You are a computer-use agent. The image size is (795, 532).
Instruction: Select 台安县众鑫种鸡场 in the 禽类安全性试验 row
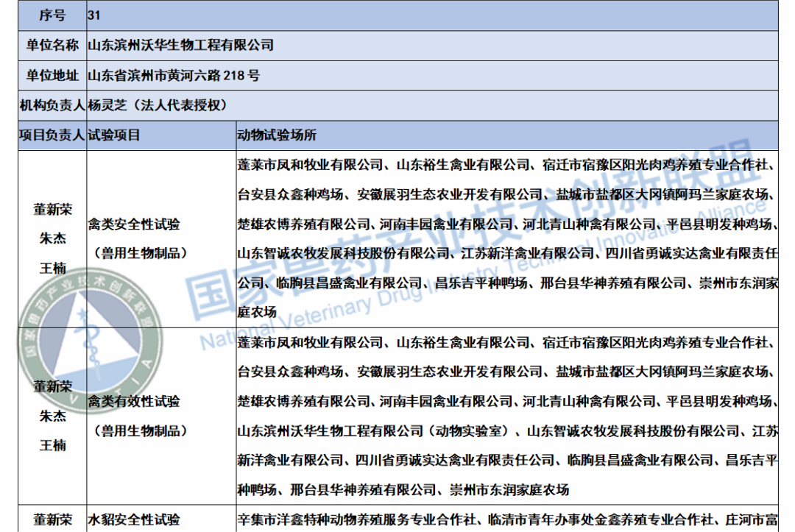point(290,194)
